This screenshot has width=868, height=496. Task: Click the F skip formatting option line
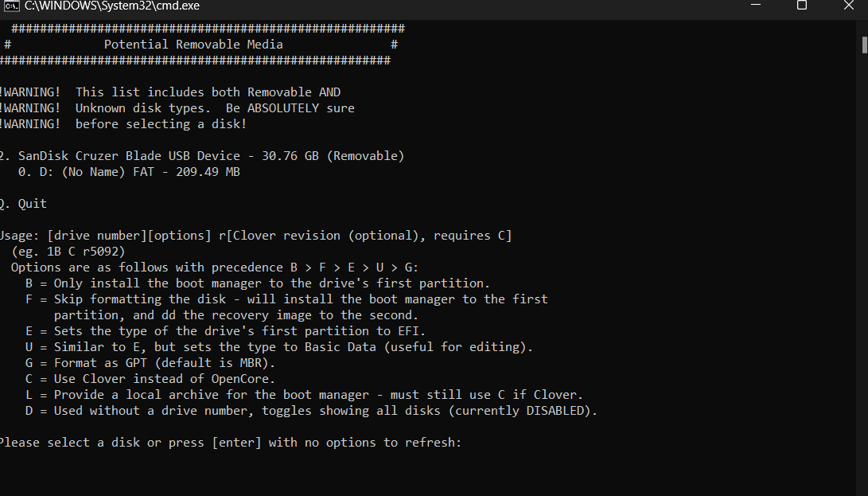(x=286, y=299)
